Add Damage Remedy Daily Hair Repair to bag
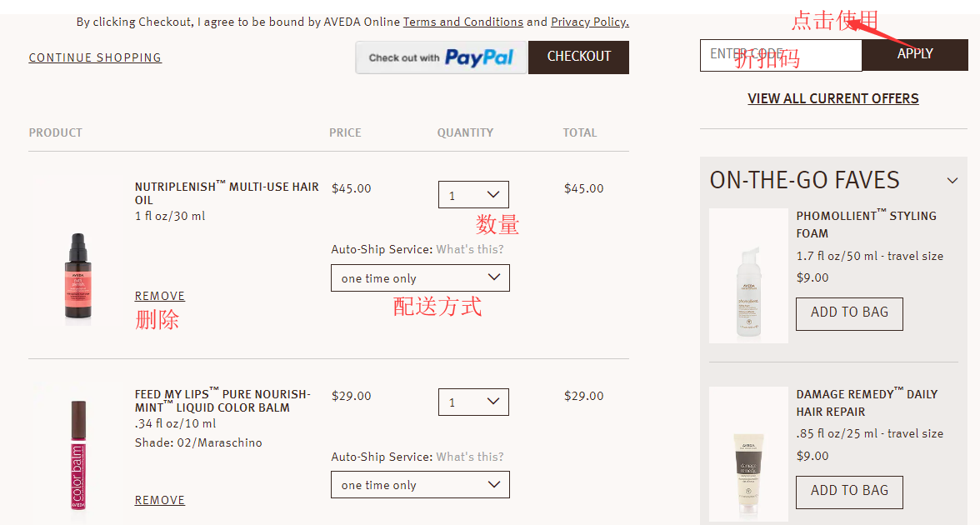Viewport: 980px width, 525px height. tap(849, 491)
